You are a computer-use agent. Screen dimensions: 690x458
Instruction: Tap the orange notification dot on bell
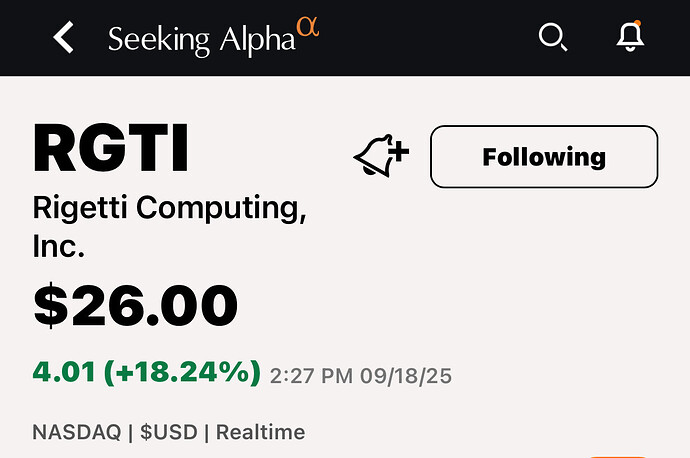pyautogui.click(x=638, y=22)
